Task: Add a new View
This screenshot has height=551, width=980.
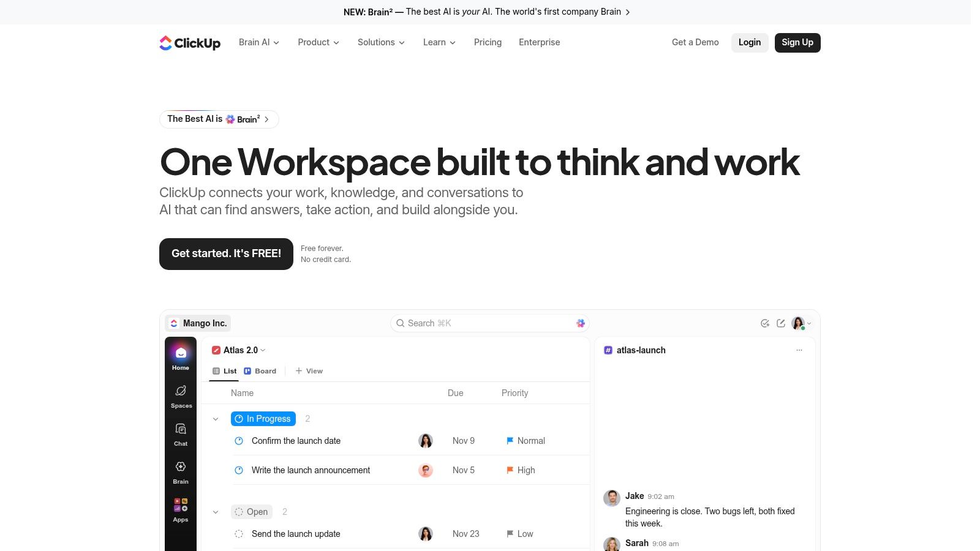Action: tap(309, 371)
